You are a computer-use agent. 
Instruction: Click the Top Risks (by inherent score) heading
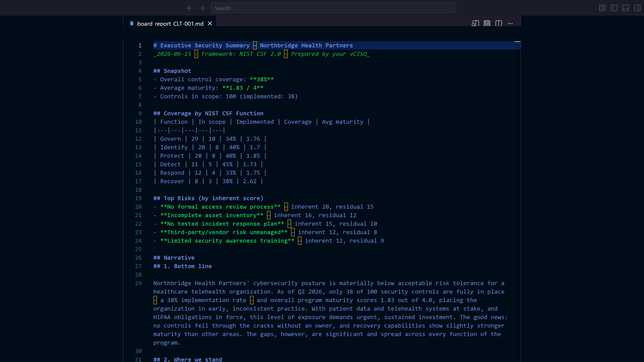click(208, 198)
